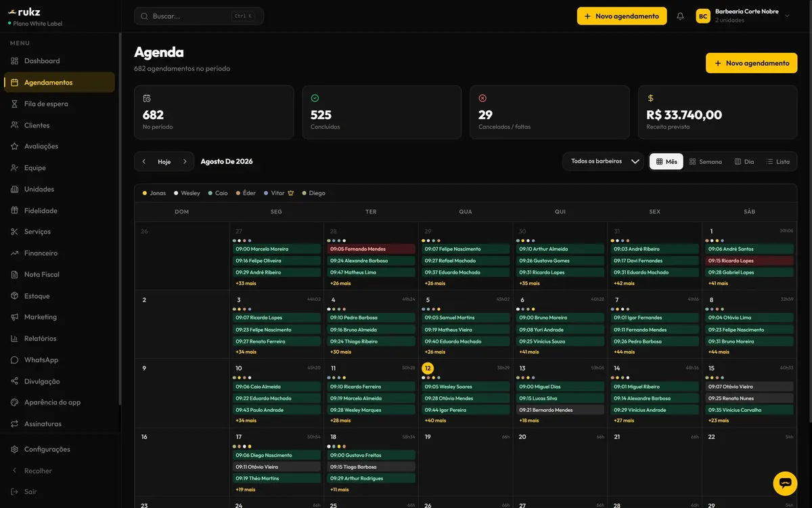Click the crown icon next to Vitor
The height and width of the screenshot is (508, 812).
click(291, 193)
